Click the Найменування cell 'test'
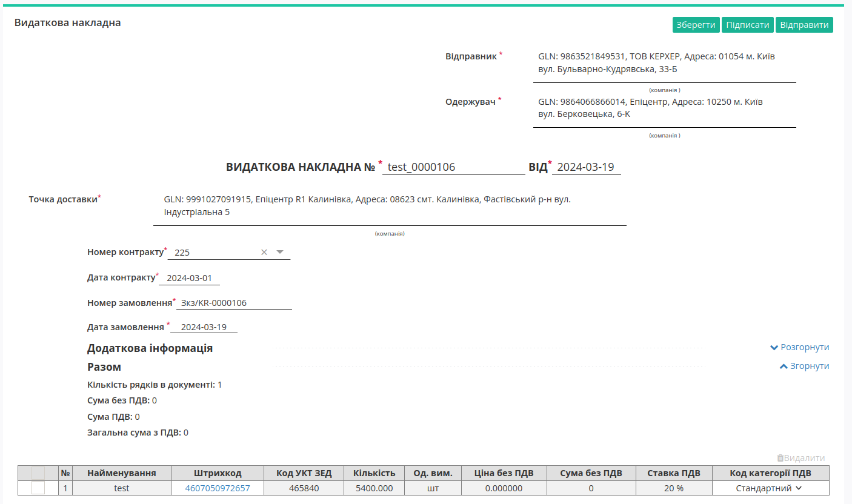Viewport: 852px width, 504px height. 122,488
